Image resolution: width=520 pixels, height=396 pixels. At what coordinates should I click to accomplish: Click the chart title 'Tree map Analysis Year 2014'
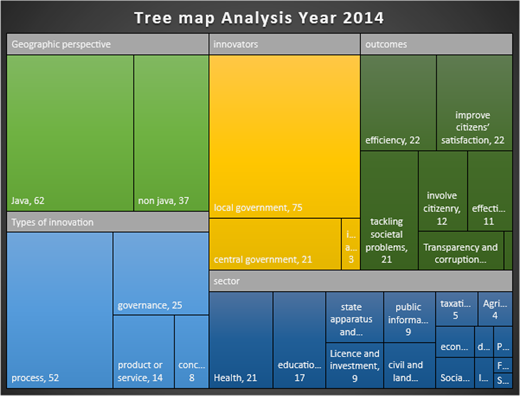click(259, 18)
